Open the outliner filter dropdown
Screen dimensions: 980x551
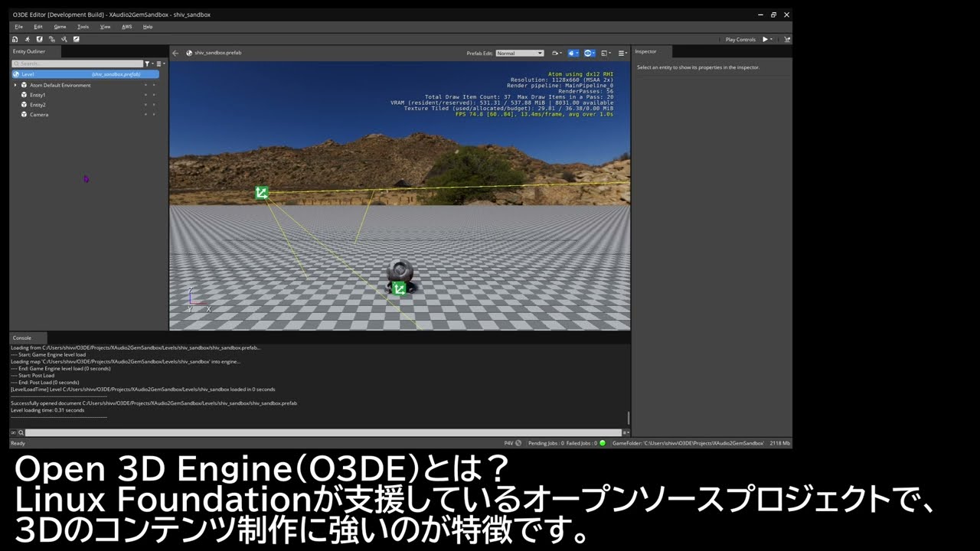click(x=151, y=64)
